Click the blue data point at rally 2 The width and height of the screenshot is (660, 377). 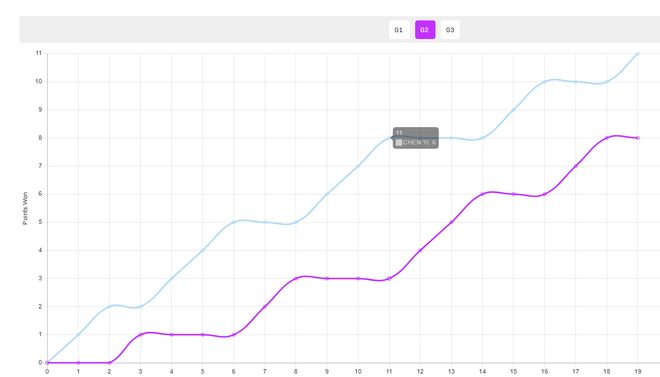tap(109, 306)
